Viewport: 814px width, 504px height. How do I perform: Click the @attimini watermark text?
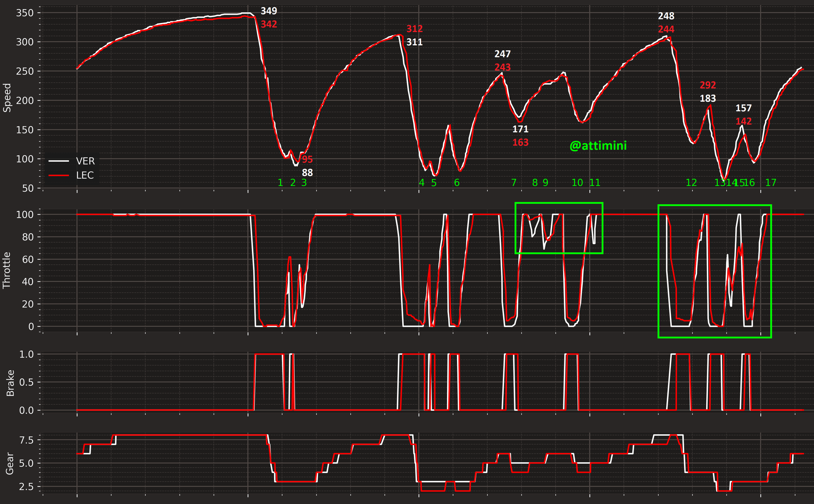(x=598, y=146)
